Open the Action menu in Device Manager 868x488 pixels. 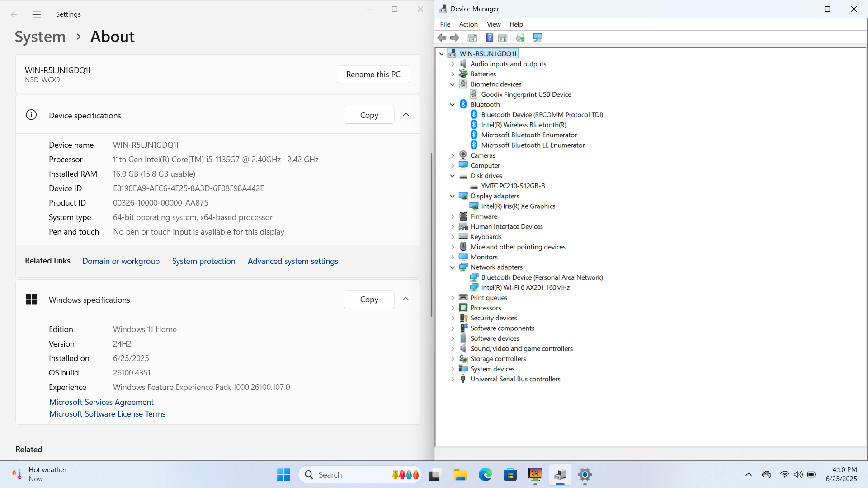[468, 24]
